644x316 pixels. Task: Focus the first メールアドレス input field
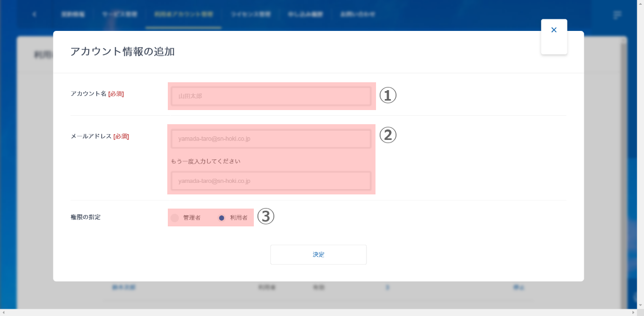(x=271, y=139)
